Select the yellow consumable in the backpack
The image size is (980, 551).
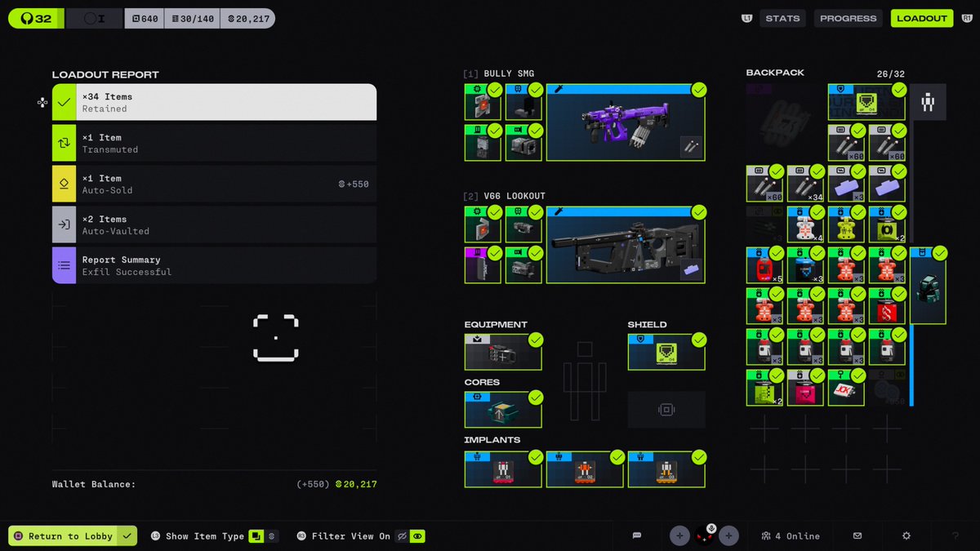[846, 224]
